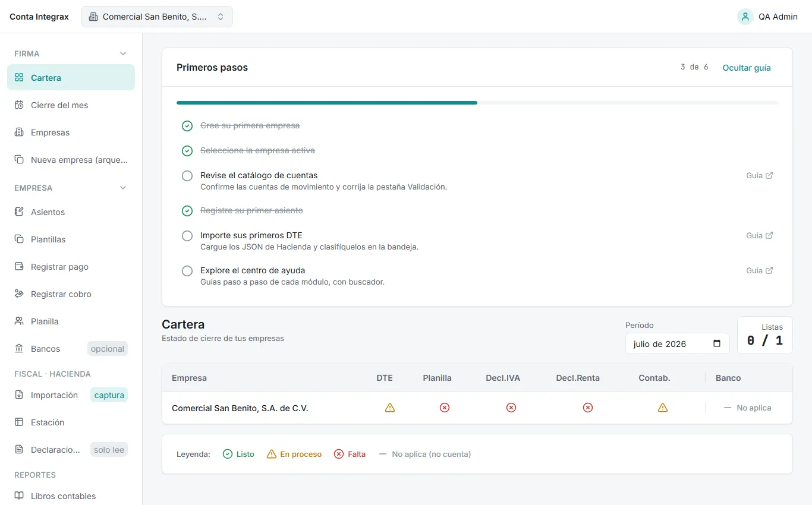Click the Estación table icon
The height and width of the screenshot is (505, 812).
[19, 422]
